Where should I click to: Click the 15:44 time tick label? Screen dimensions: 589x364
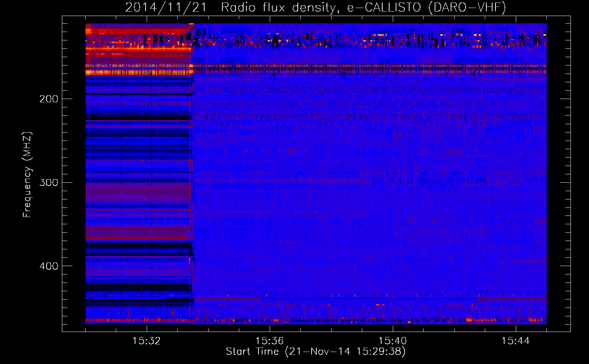(x=515, y=341)
